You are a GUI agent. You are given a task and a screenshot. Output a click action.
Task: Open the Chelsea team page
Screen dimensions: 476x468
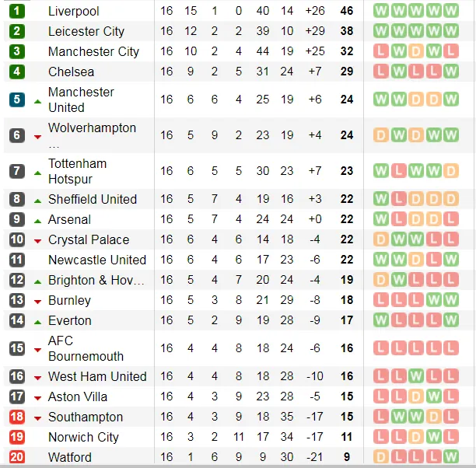[71, 72]
